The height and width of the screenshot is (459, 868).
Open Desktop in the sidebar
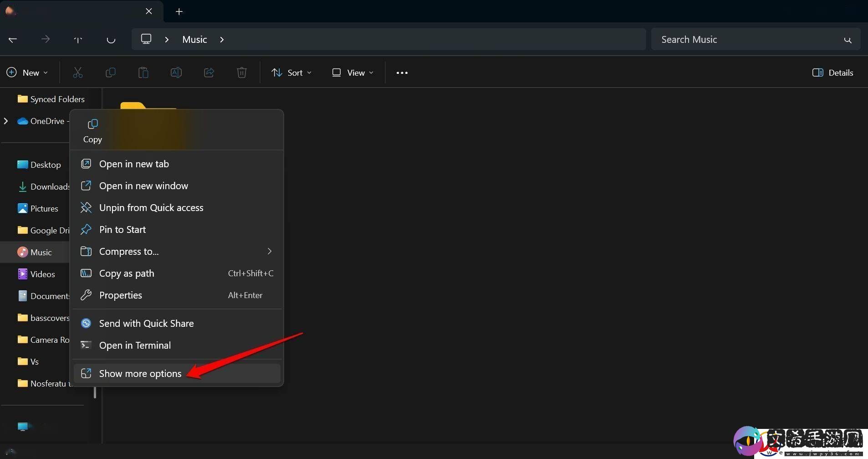pos(39,165)
